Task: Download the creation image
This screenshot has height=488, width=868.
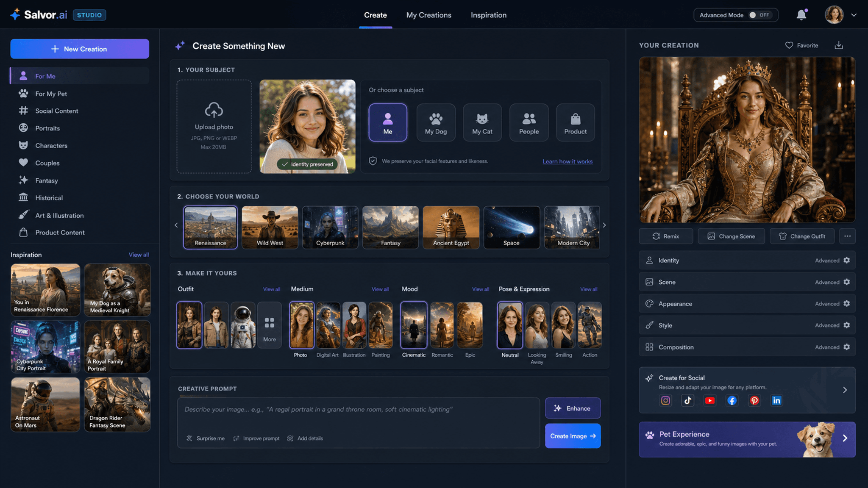Action: (x=839, y=45)
